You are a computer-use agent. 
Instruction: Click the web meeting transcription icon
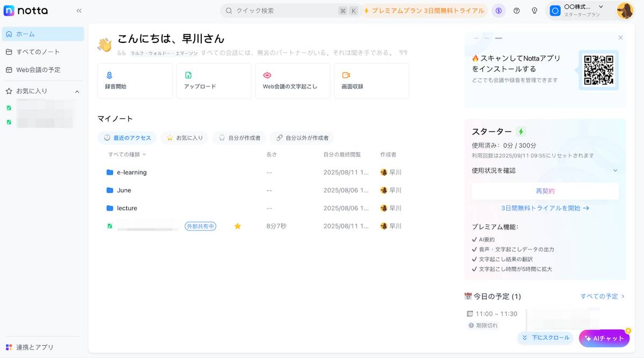click(267, 75)
